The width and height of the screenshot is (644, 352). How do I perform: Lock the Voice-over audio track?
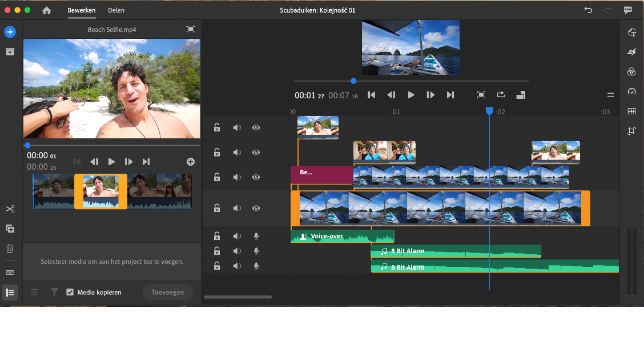[217, 236]
